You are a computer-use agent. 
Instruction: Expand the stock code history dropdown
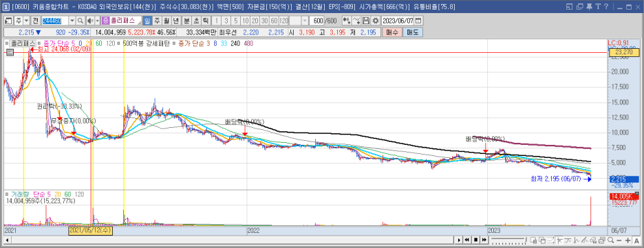(72, 21)
